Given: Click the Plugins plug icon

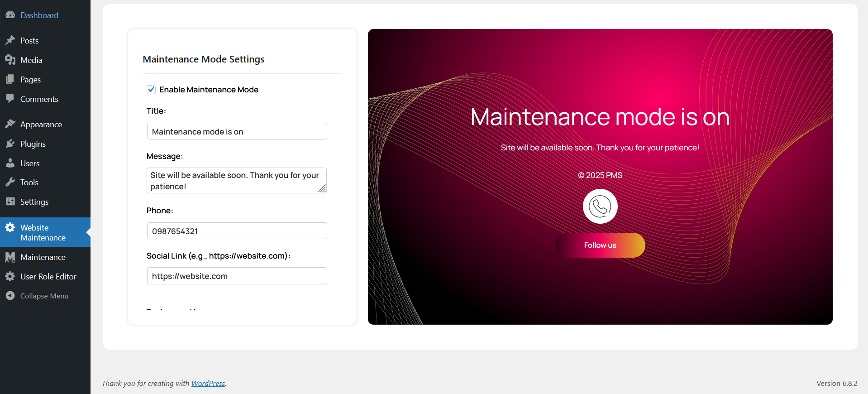Looking at the screenshot, I should pyautogui.click(x=10, y=144).
